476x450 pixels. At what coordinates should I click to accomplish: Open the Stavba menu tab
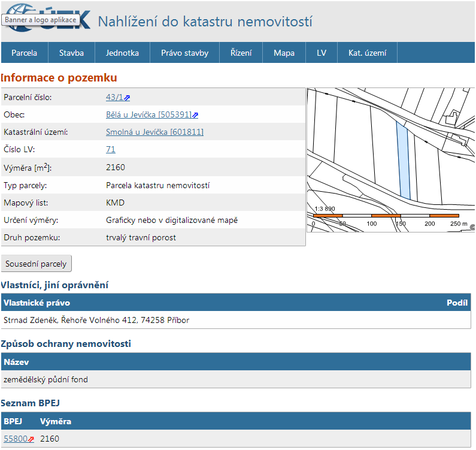click(x=71, y=53)
